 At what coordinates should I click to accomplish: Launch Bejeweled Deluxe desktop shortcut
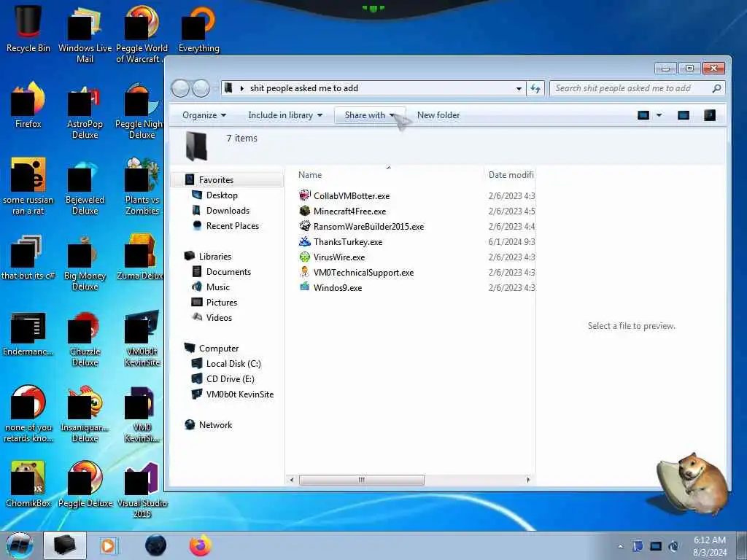[85, 187]
